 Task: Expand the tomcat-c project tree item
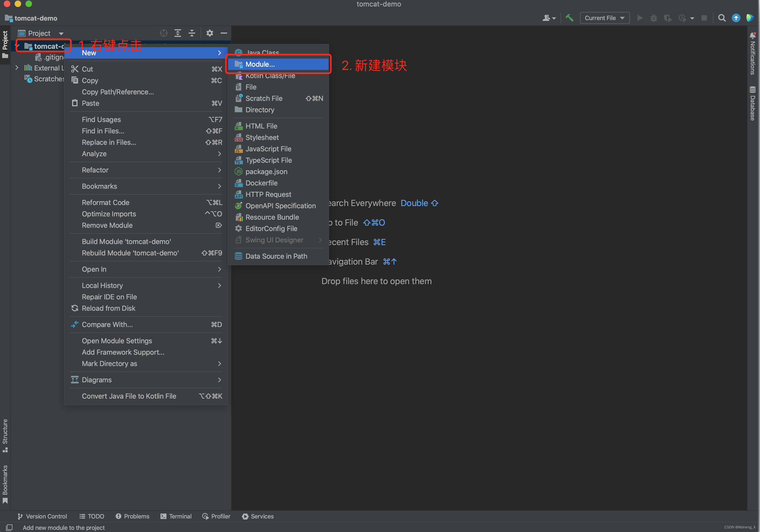[18, 46]
